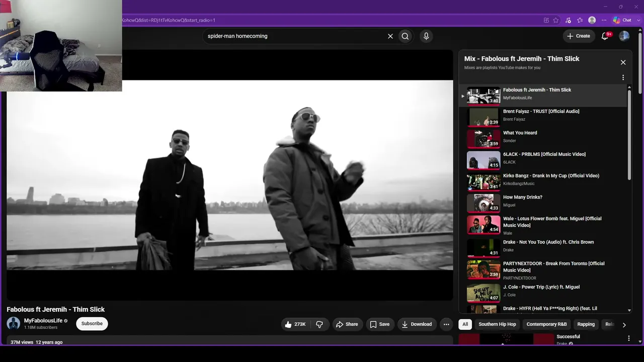Screen dimensions: 644x362
Task: Click the search magnifier button
Action: pyautogui.click(x=405, y=36)
